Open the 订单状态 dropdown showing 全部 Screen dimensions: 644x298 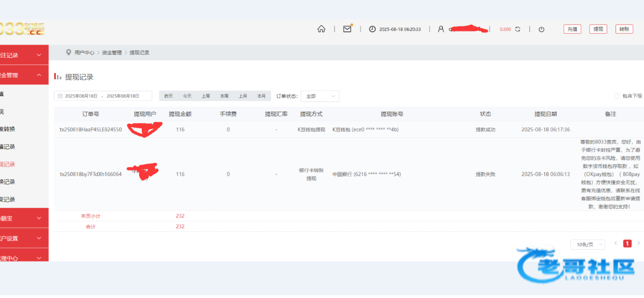click(320, 96)
